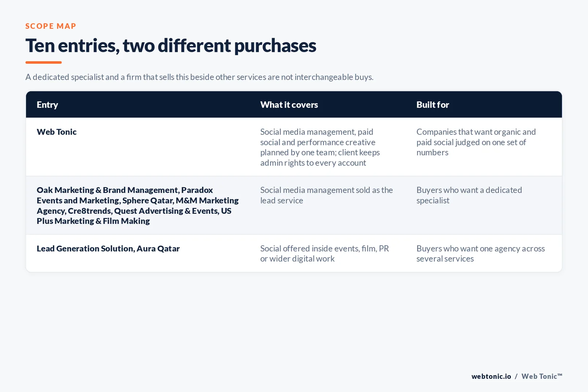Click 'Companies that want organic and paid social' cell
Viewport: 588px width, 392px height.
click(x=476, y=142)
